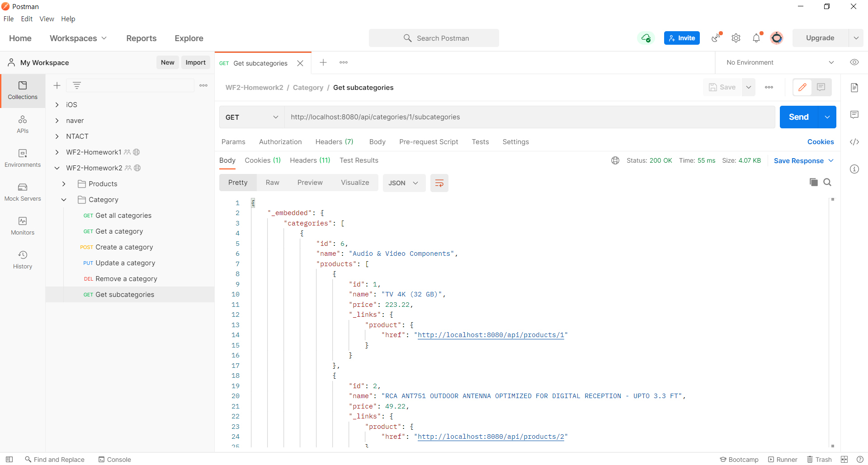
Task: Switch to the Test Results tab
Action: click(359, 160)
